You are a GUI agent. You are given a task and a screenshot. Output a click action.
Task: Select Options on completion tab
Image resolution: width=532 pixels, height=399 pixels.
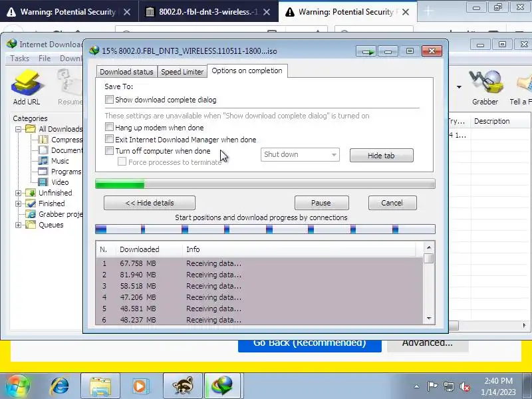[247, 70]
